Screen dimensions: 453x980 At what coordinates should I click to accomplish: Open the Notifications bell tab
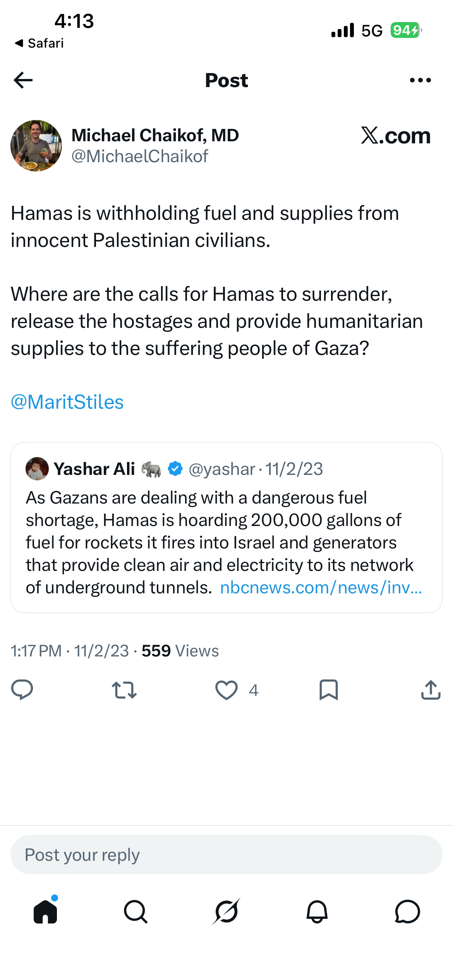[x=317, y=911]
